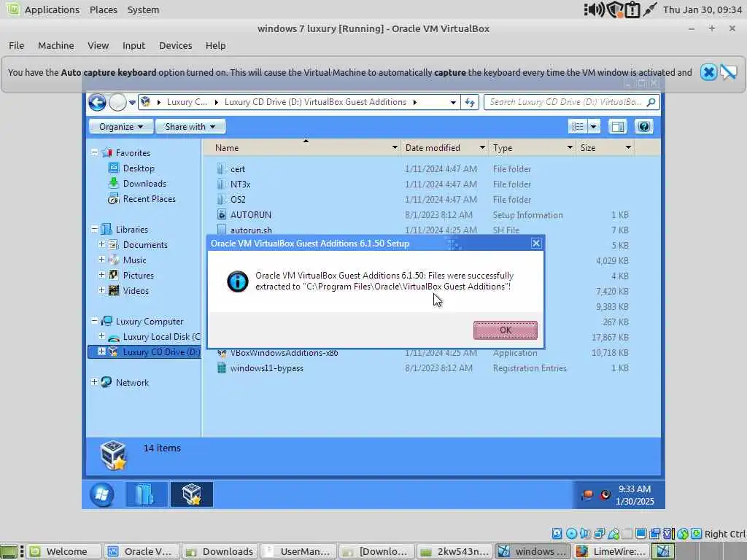Open the address bar history dropdown
The image size is (747, 560).
453,102
